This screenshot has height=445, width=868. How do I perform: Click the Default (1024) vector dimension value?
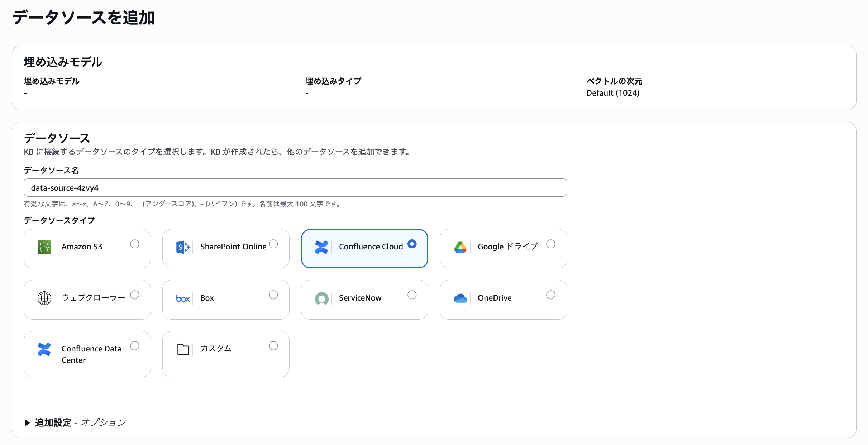point(613,93)
